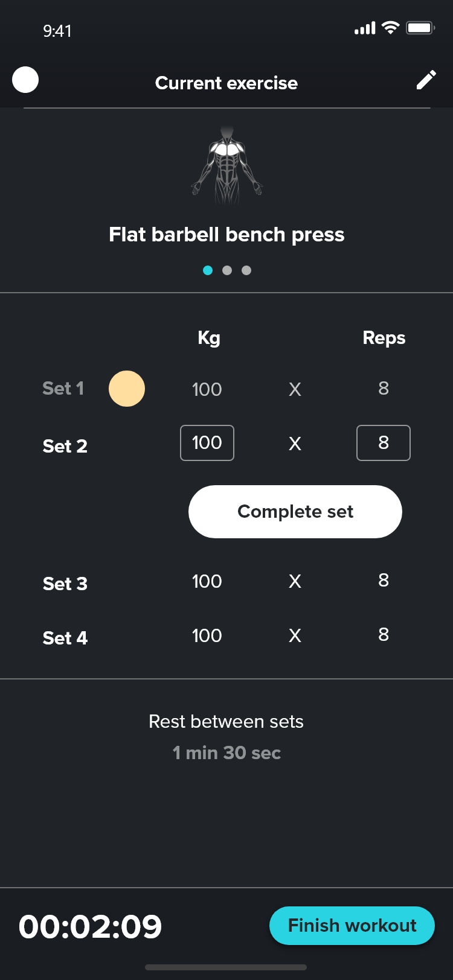The width and height of the screenshot is (453, 980).
Task: Select the first cyan page dot
Action: pos(208,270)
